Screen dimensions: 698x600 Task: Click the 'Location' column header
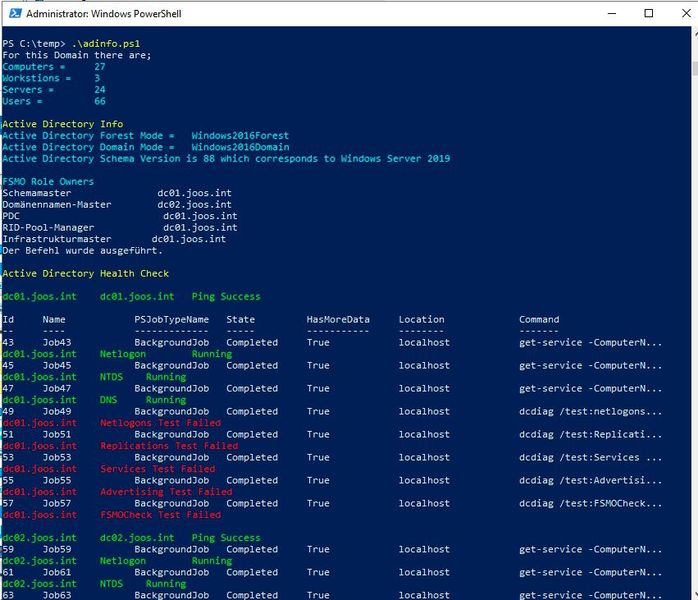[x=421, y=320]
